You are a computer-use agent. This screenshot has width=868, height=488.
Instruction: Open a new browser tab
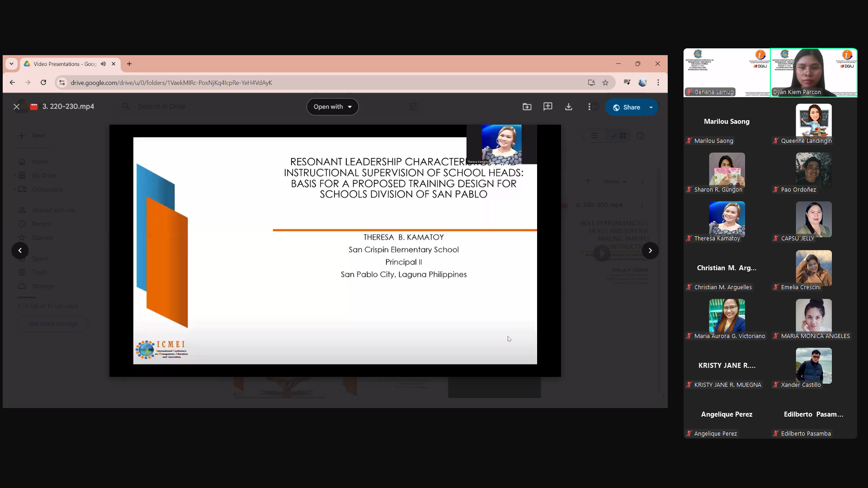[129, 64]
